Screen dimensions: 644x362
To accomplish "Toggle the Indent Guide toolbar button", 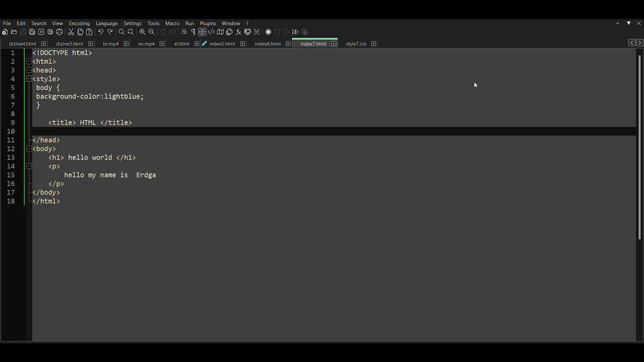I will pyautogui.click(x=202, y=32).
